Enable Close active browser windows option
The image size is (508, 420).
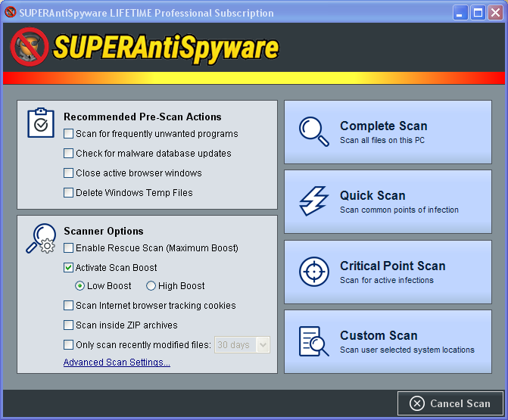tap(68, 173)
